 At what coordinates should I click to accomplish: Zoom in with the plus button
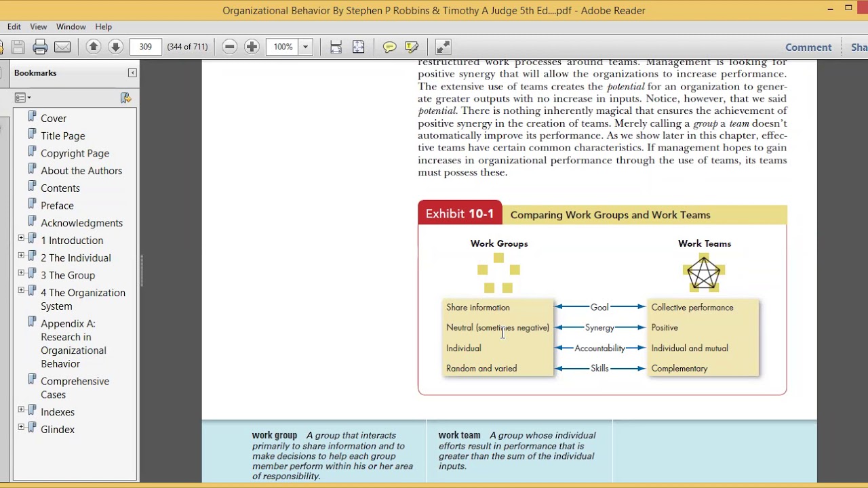pos(252,47)
